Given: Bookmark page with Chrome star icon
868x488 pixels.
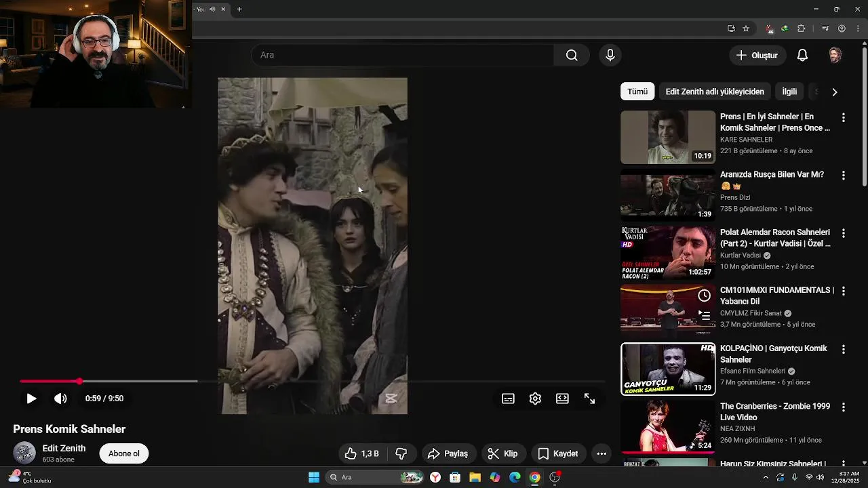Looking at the screenshot, I should tap(746, 28).
